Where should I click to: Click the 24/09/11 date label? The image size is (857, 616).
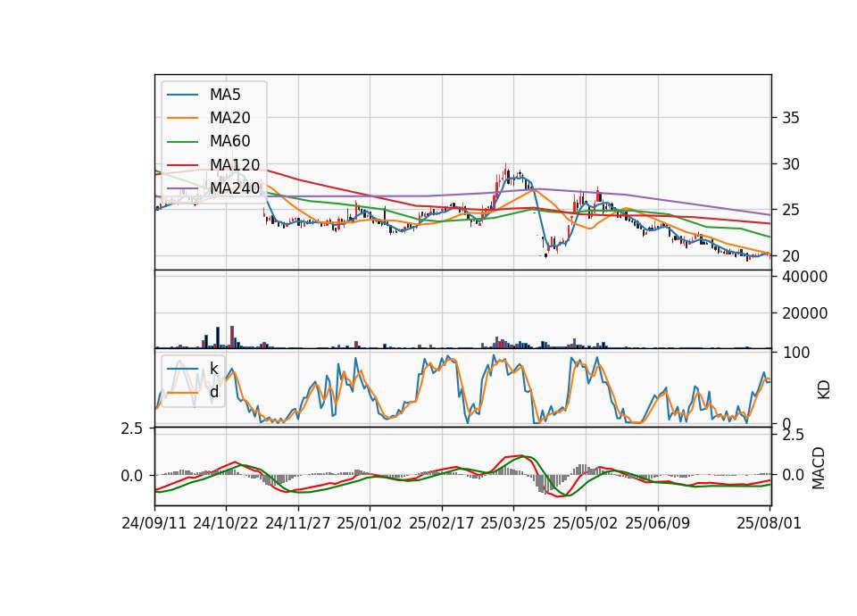[154, 523]
